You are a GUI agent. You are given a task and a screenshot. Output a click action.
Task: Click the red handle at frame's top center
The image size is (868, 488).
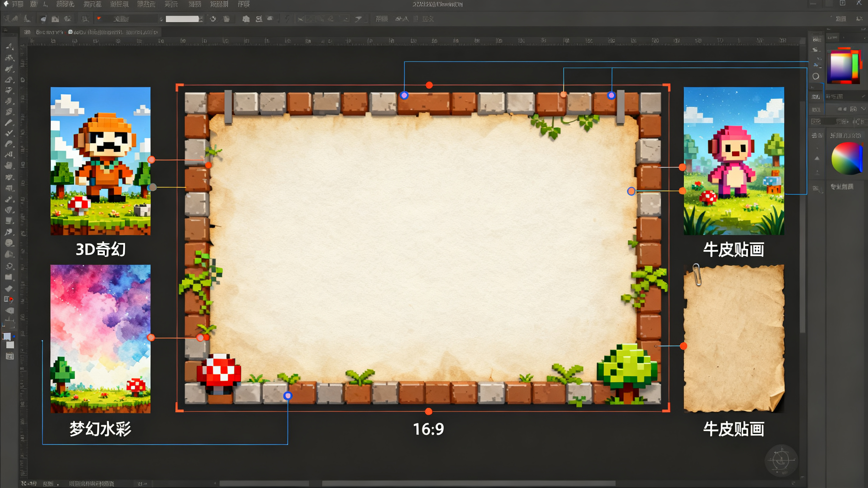click(x=429, y=85)
